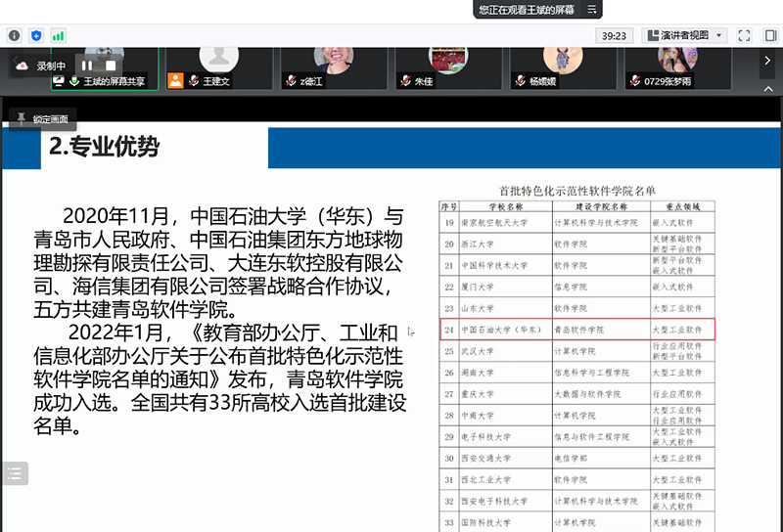Click the 重点领域 column header

coord(682,206)
